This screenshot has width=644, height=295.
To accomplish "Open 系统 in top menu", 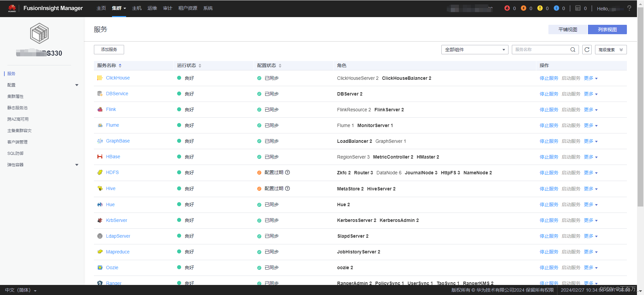I will [x=208, y=8].
